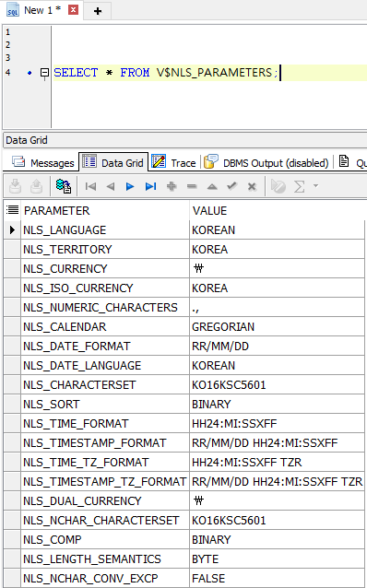The width and height of the screenshot is (367, 588).
Task: Select the current row indicator arrow for NLS_LANGUAGE
Action: pyautogui.click(x=12, y=229)
